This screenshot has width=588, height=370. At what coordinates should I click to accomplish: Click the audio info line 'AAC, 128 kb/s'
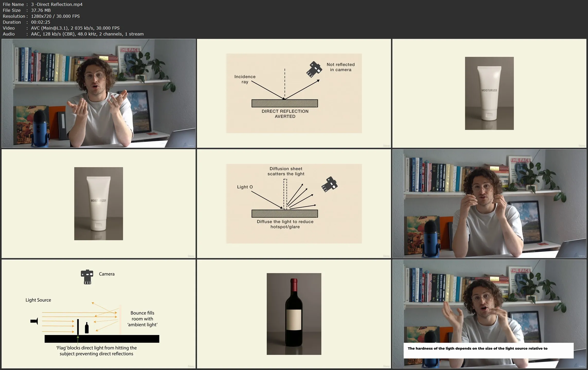tap(87, 34)
